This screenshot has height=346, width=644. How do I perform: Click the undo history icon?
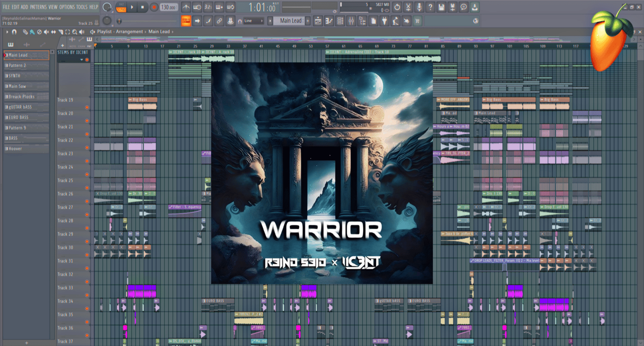pos(397,7)
